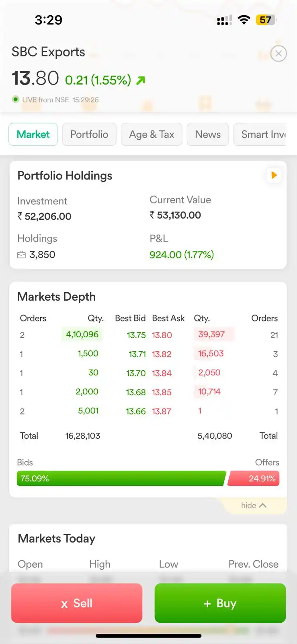Tap the green 75.09% bids bar
297x644 pixels.
point(121,479)
